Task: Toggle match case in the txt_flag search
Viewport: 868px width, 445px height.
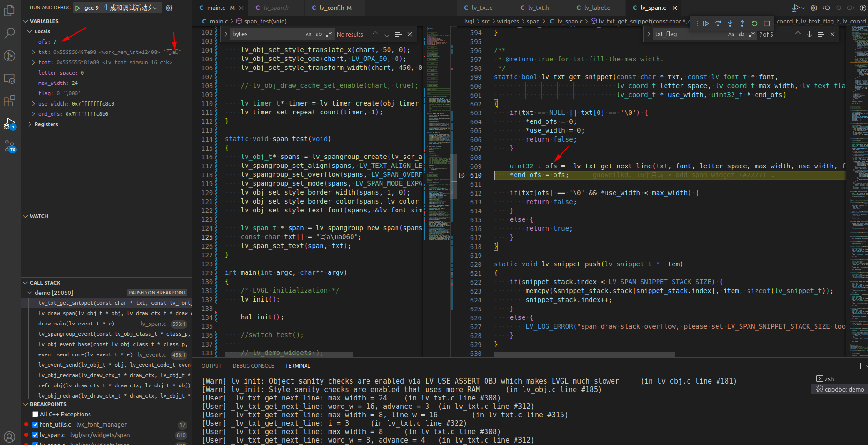Action: (731, 34)
